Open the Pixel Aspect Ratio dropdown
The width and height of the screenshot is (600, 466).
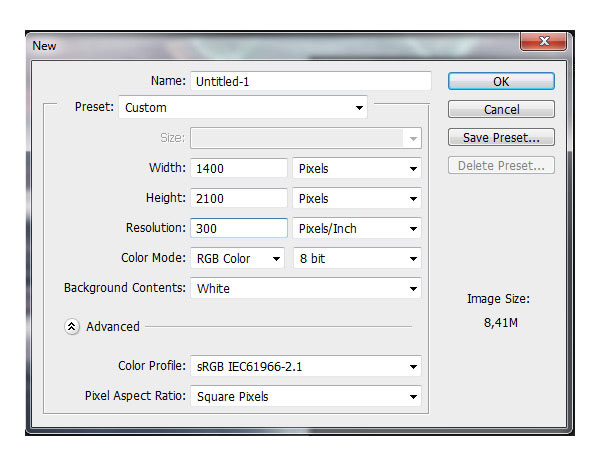(x=305, y=397)
